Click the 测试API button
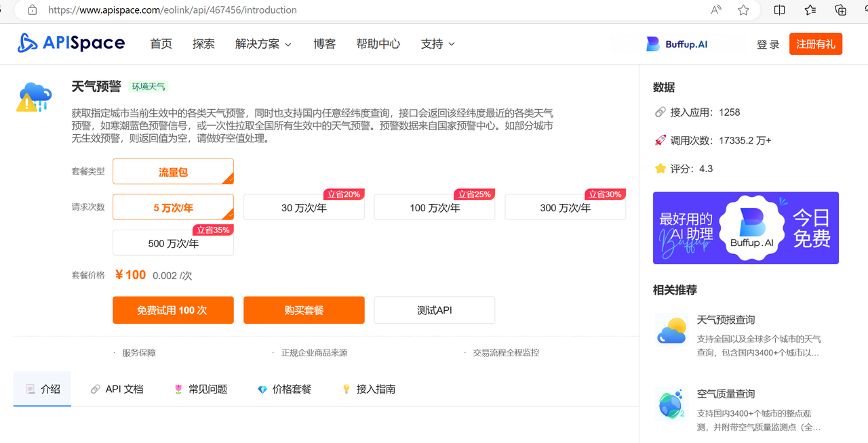 [434, 310]
